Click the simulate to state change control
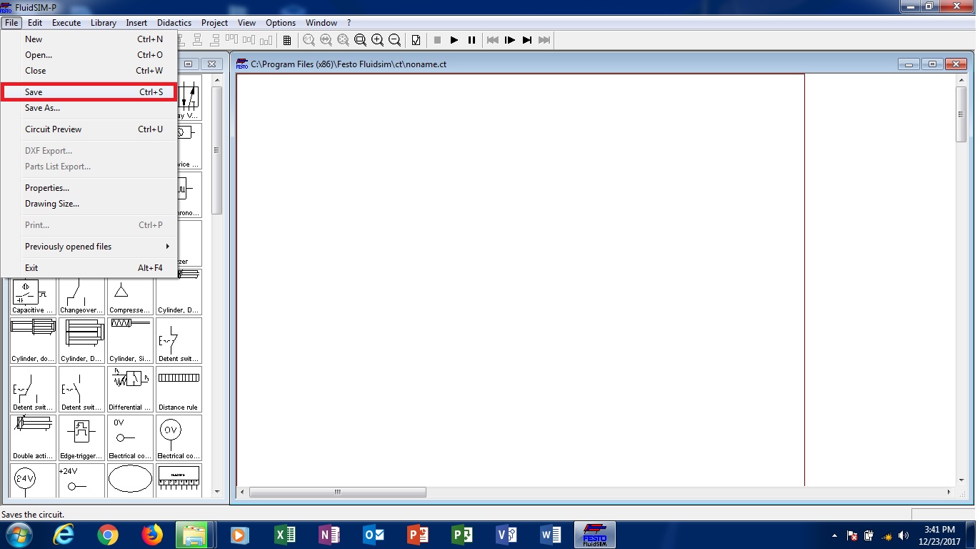980x549 pixels. 527,40
